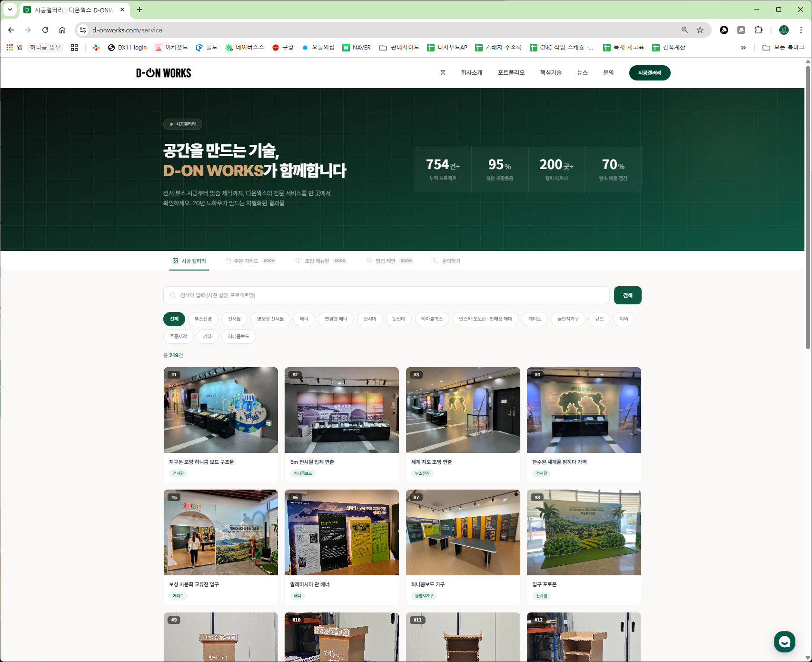Open the browser profile avatar

[784, 30]
